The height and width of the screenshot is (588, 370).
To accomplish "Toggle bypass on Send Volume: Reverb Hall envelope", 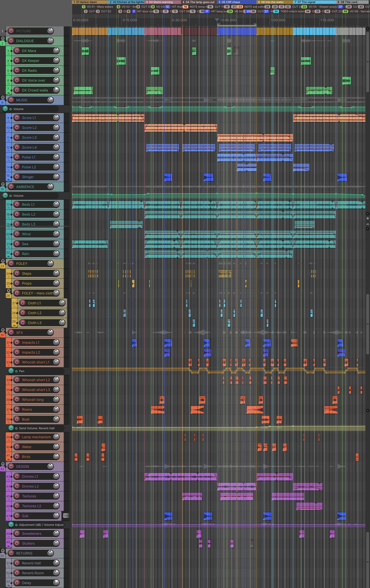I will [16, 428].
